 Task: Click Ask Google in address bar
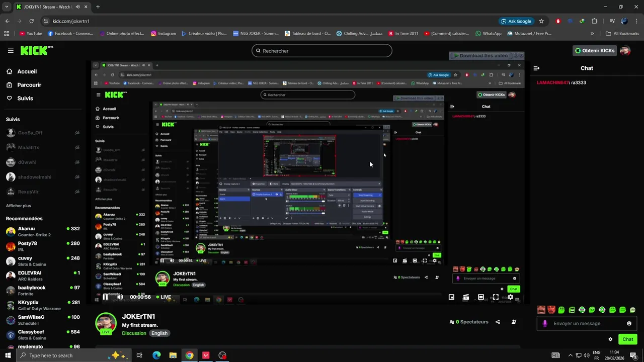point(516,21)
